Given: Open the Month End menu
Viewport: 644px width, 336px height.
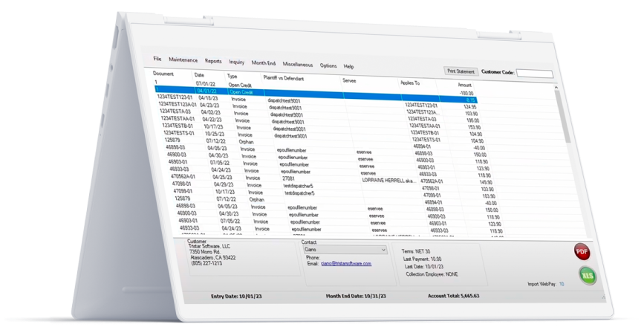Looking at the screenshot, I should coord(263,63).
